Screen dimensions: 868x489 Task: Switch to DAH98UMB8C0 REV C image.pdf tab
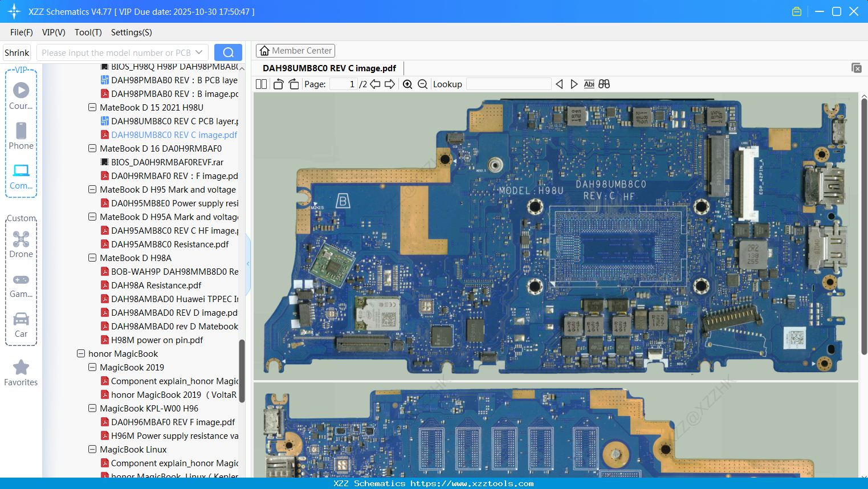[x=329, y=68]
